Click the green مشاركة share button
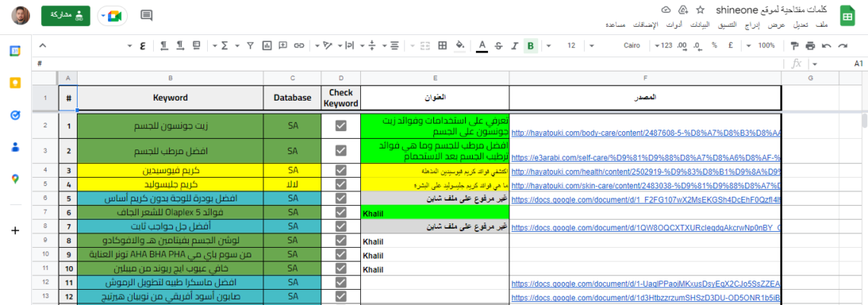This screenshot has width=868, height=305. point(66,16)
